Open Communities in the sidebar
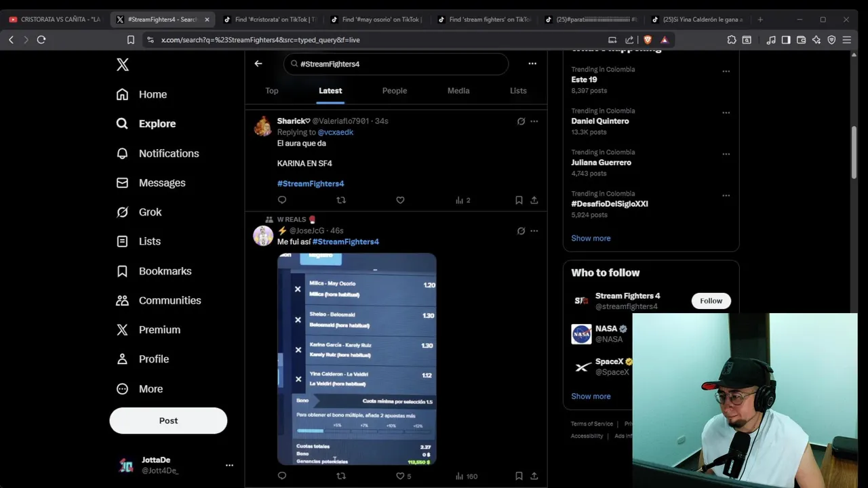 [x=159, y=300]
